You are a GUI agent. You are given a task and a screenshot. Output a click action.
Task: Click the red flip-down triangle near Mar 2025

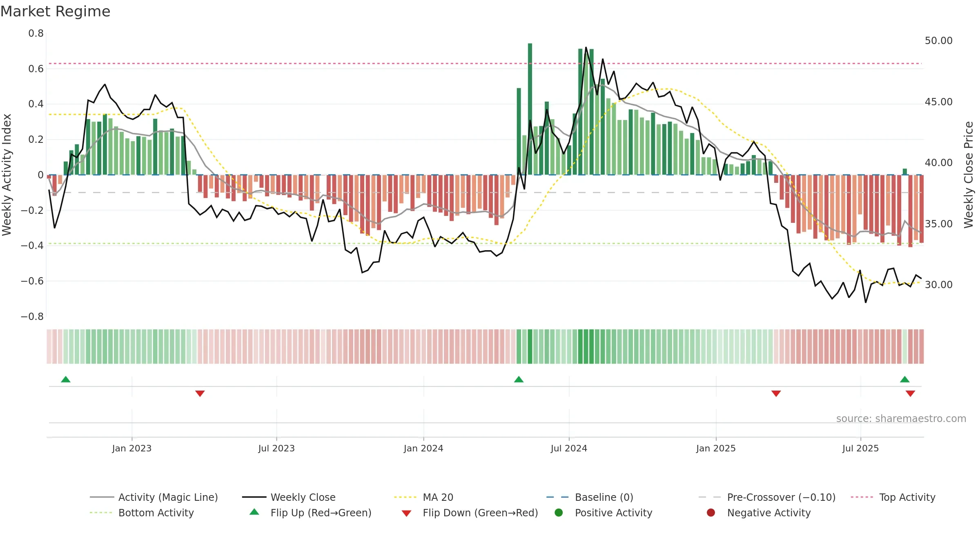[776, 393]
